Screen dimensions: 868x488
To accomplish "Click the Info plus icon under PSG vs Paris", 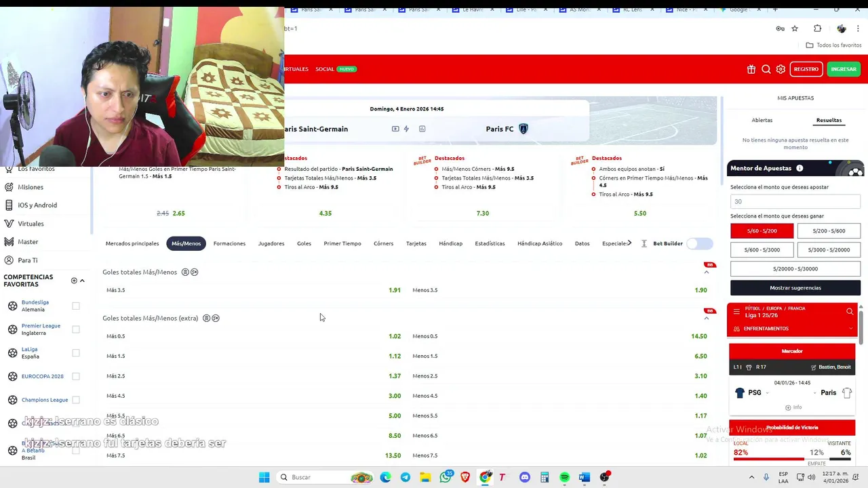I will click(x=788, y=407).
